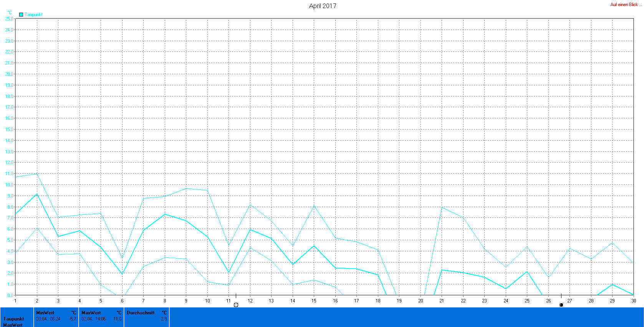Click the '12.0' y-axis label
This screenshot has width=644, height=327.
tap(9, 163)
